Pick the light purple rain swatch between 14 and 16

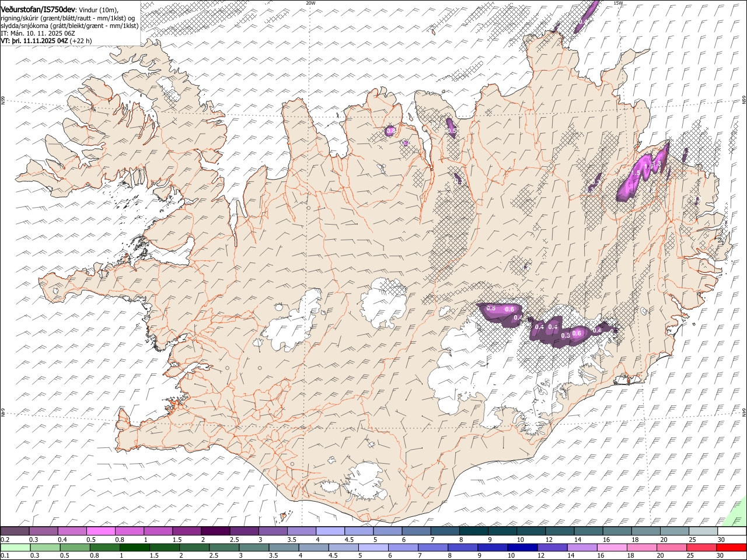click(582, 547)
